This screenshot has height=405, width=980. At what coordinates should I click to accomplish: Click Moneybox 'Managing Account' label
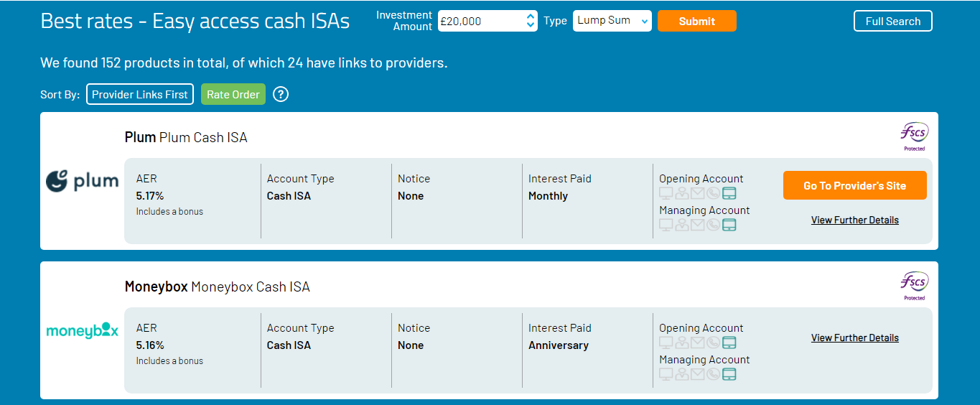point(704,360)
